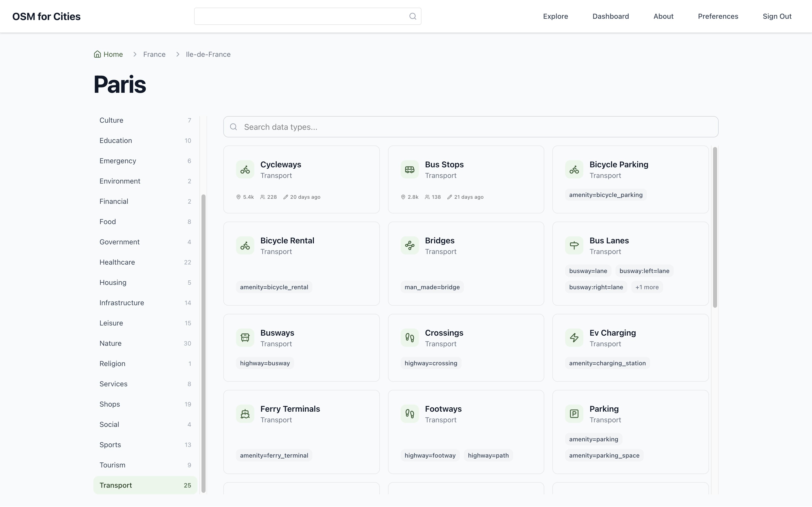The image size is (812, 507).
Task: Click the Ev Charging lightning icon
Action: tap(574, 338)
